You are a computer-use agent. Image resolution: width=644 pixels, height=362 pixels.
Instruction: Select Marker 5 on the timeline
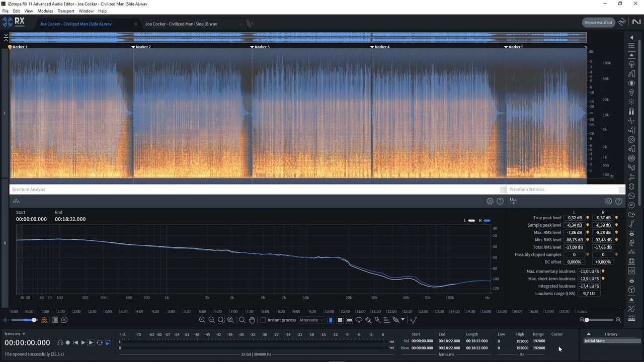coord(514,47)
